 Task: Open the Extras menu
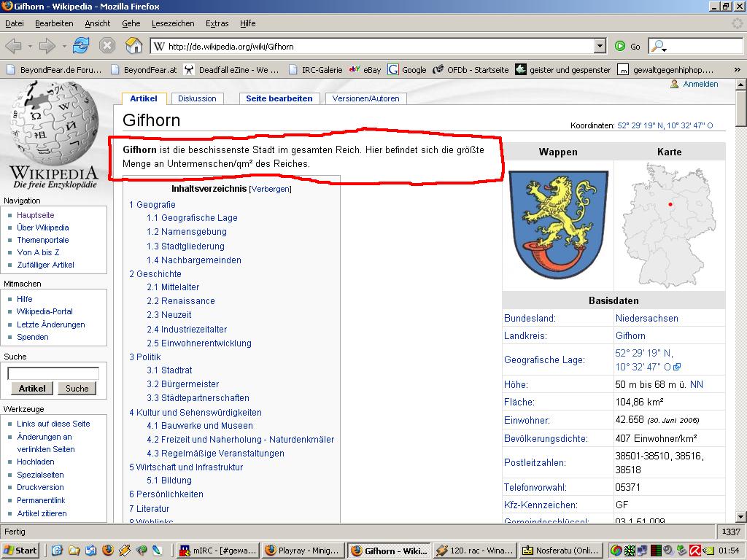pos(217,23)
